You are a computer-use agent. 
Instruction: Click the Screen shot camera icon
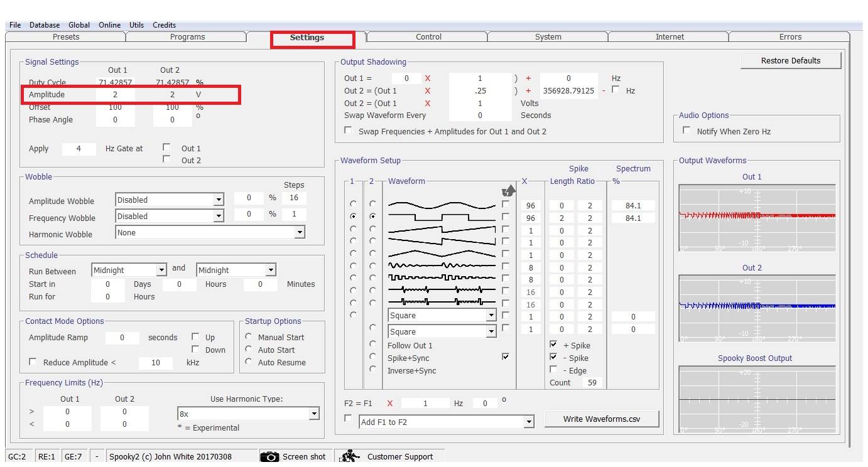click(269, 456)
